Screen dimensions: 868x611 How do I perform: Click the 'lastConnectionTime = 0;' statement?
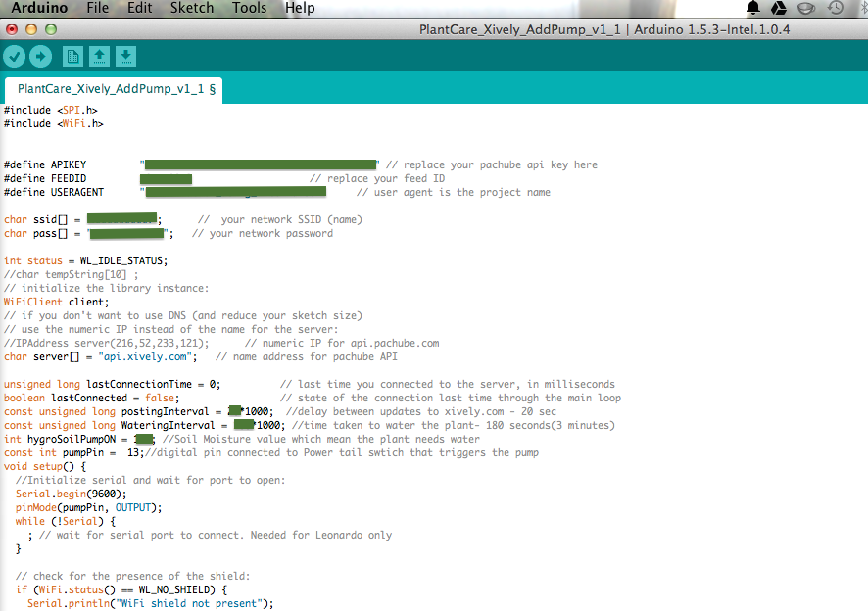click(x=154, y=384)
